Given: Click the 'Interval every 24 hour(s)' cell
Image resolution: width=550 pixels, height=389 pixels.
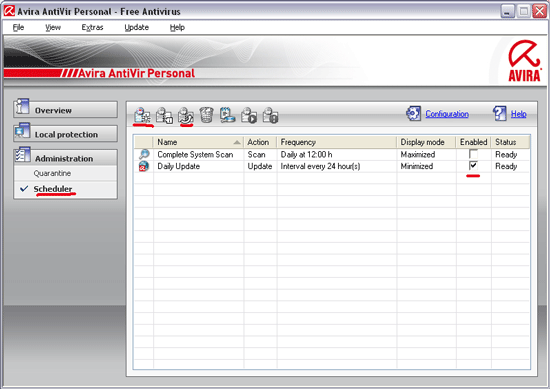Looking at the screenshot, I should tap(320, 166).
